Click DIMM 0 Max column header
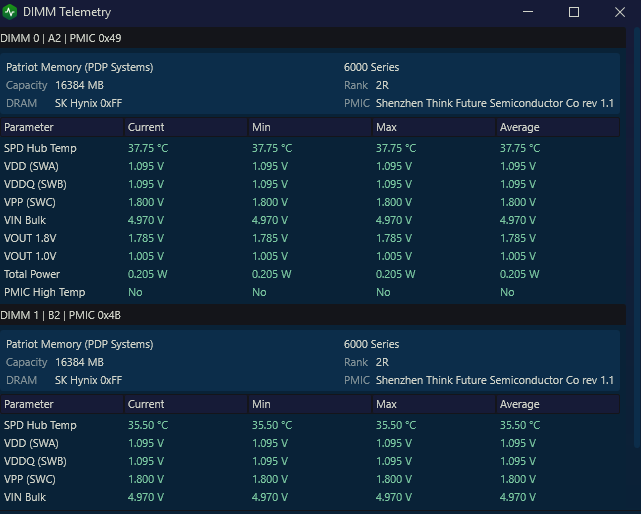This screenshot has width=641, height=514. (x=434, y=127)
